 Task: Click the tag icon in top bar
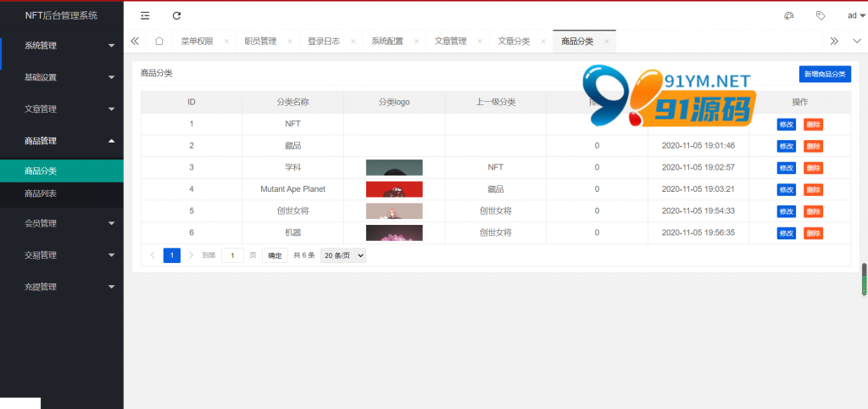(821, 15)
